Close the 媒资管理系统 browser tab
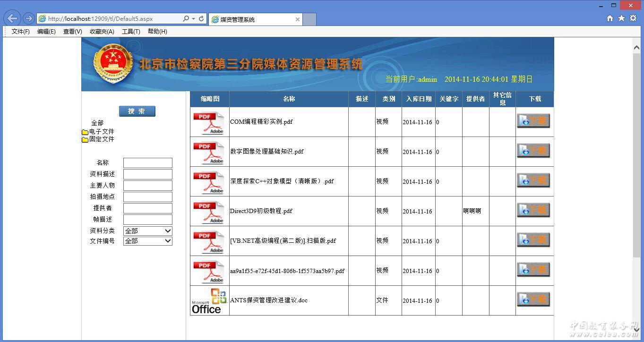 tap(297, 19)
